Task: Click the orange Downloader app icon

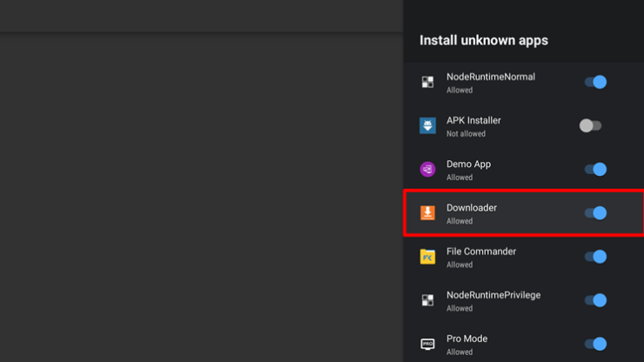Action: [x=427, y=213]
